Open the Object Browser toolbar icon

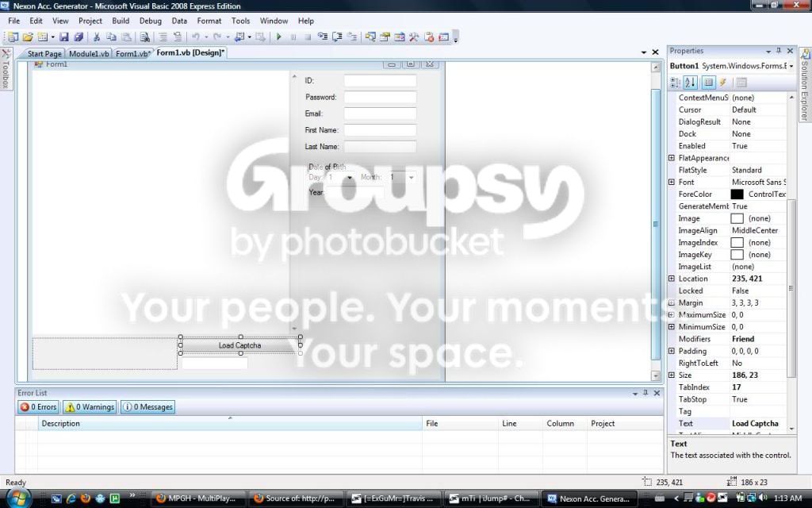[400, 37]
